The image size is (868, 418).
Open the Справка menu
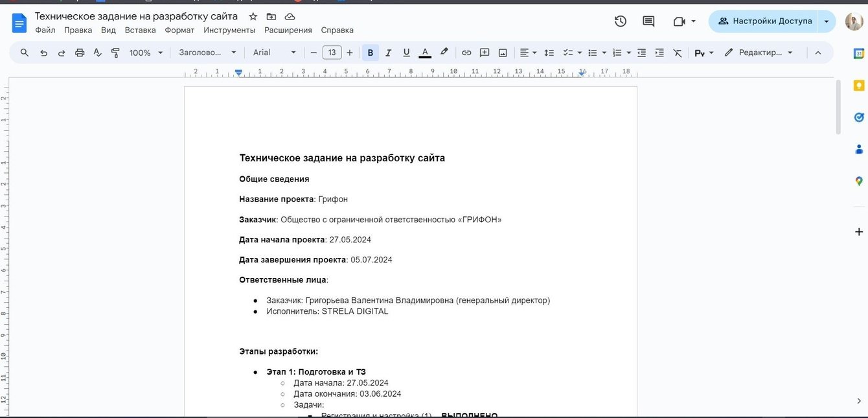point(337,30)
